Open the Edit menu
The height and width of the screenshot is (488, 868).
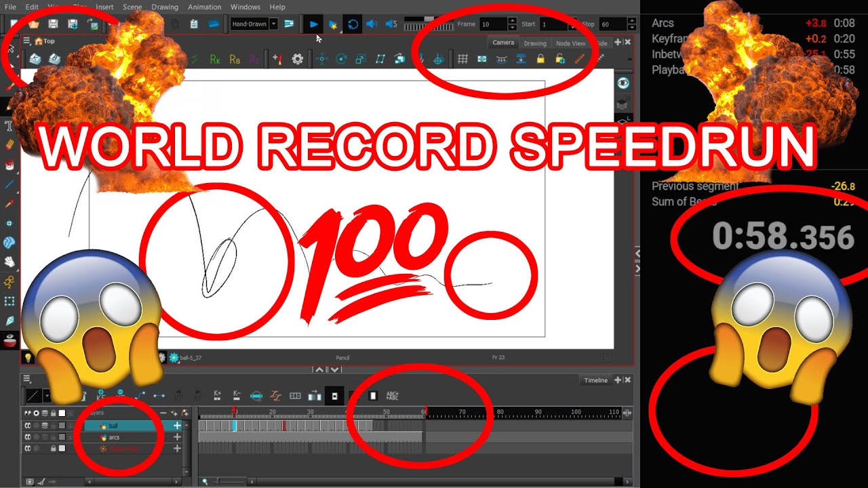(x=32, y=7)
